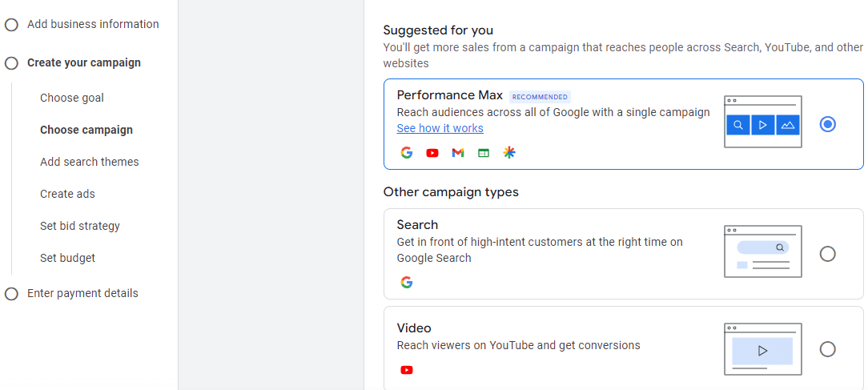Open the See how it works link
The height and width of the screenshot is (390, 868).
[440, 128]
